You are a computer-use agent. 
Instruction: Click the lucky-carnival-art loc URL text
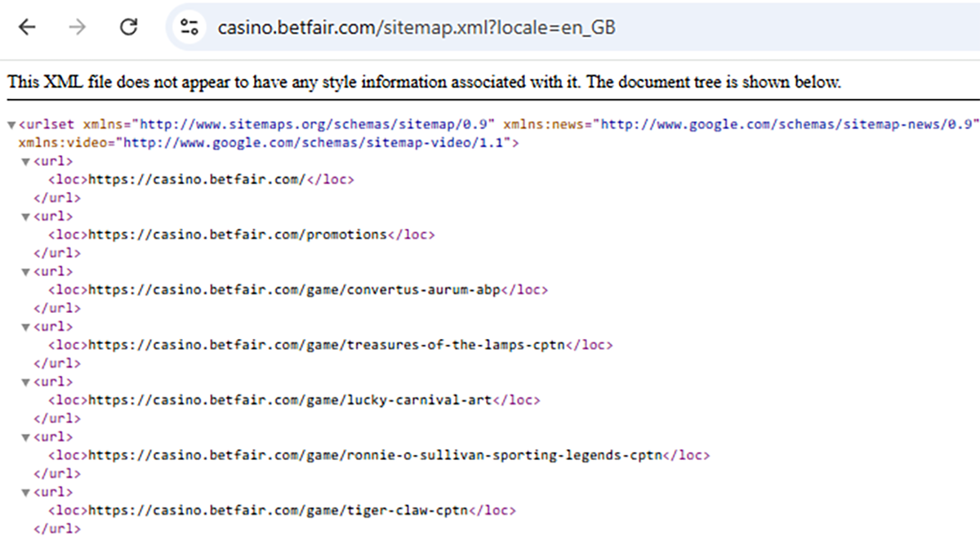click(290, 400)
